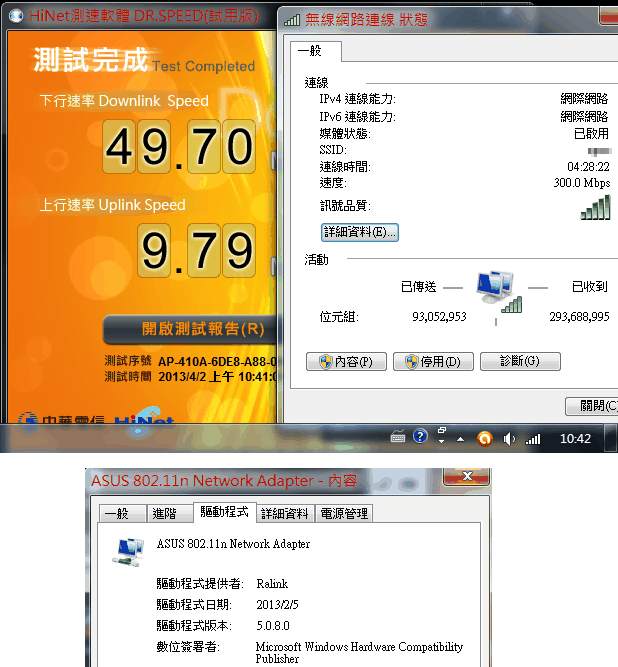Click the IPv4 連線能力 label
Image resolution: width=618 pixels, height=667 pixels.
pyautogui.click(x=357, y=99)
